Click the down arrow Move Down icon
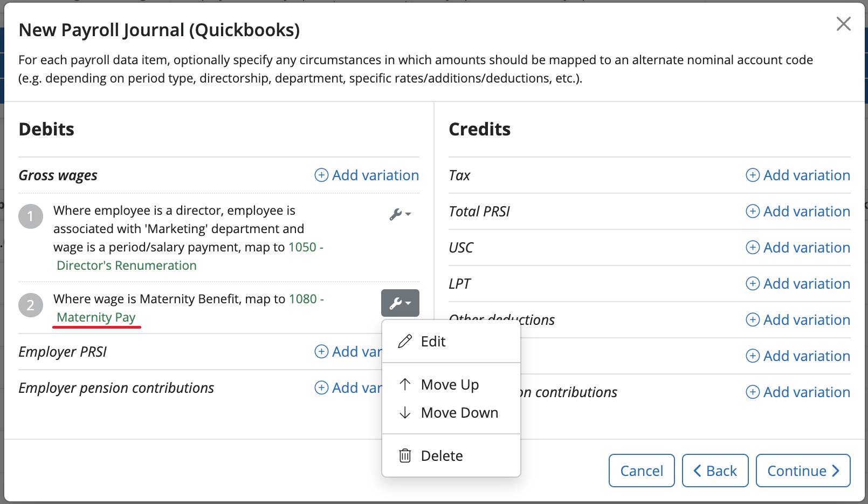Viewport: 868px width, 504px height. click(405, 412)
